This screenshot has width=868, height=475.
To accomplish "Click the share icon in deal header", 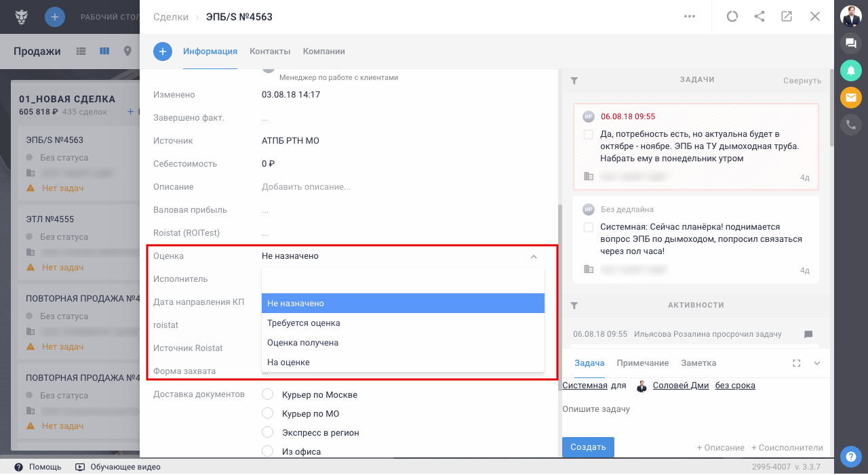I will click(759, 17).
